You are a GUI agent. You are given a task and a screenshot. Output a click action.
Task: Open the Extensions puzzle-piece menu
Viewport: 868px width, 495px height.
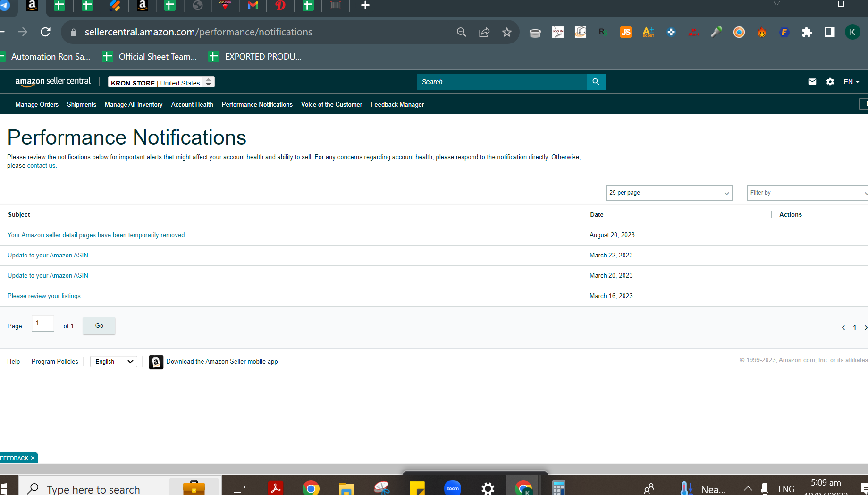(807, 32)
